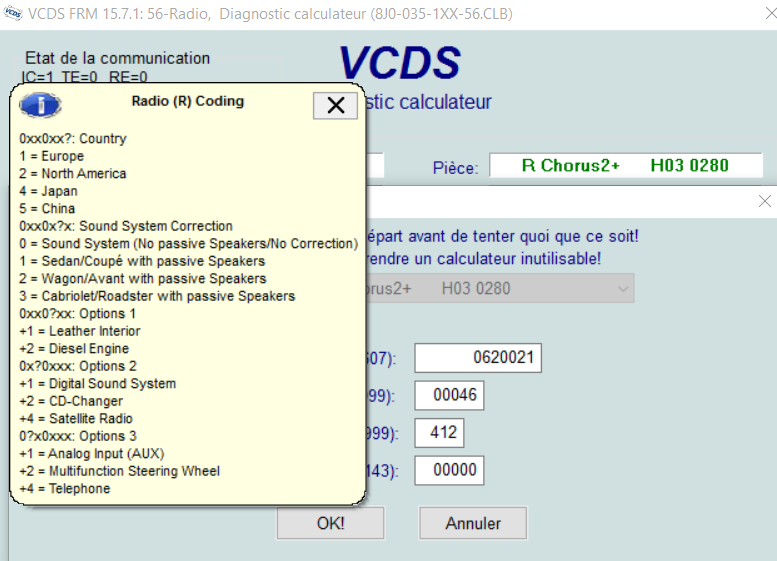Click '+1 = Digital Sound System' line
Image resolution: width=777 pixels, height=561 pixels.
[98, 384]
